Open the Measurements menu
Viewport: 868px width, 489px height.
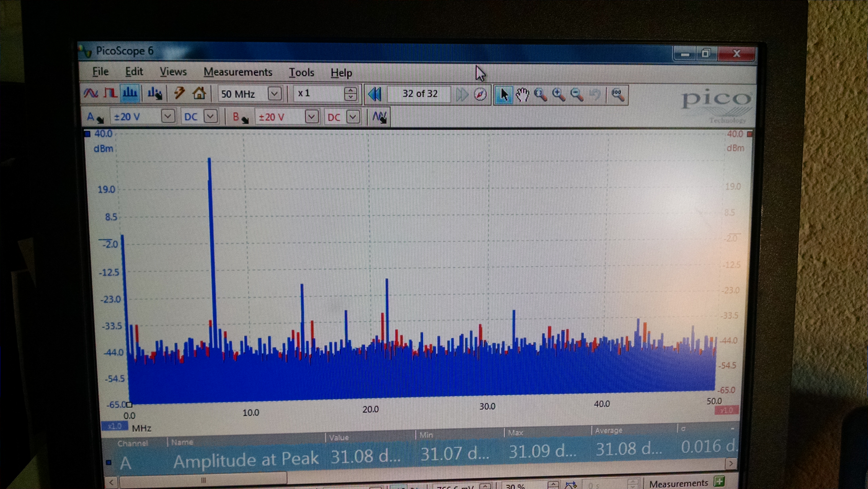[x=237, y=72]
